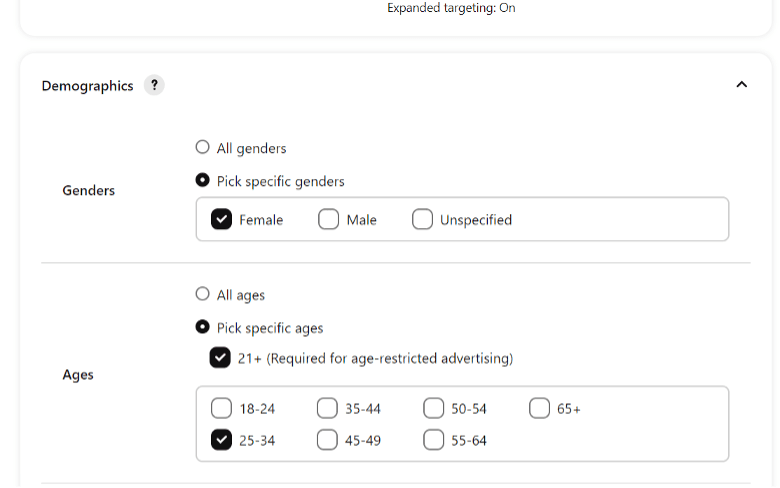Select Pick specific genders radio option
This screenshot has width=780, height=488.
[202, 180]
